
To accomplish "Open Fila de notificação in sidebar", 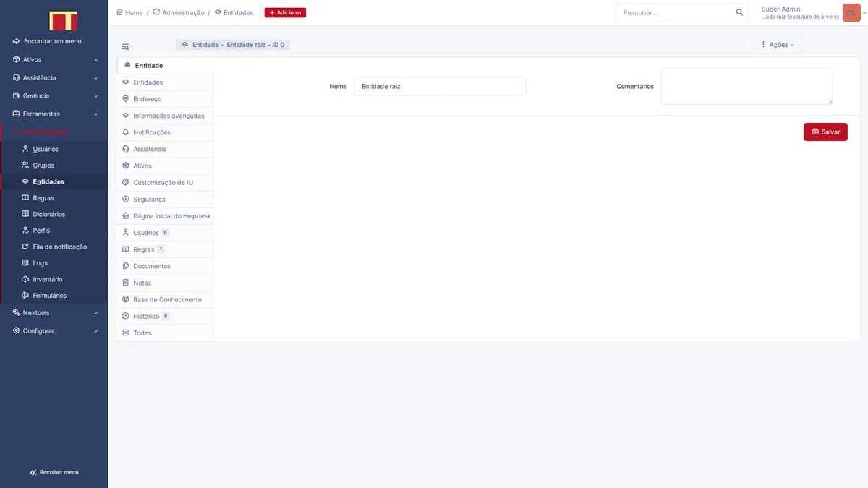I will [59, 247].
